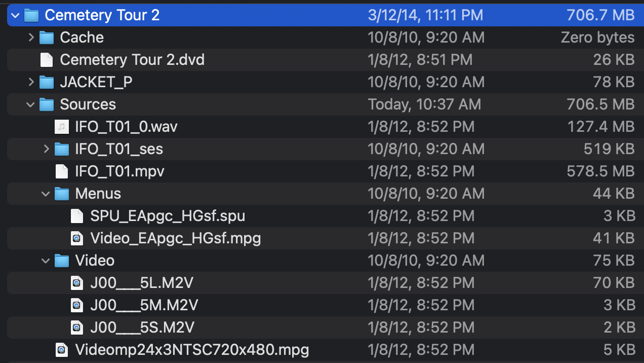Image resolution: width=644 pixels, height=363 pixels.
Task: Click the Cemetery Tour 2.dvd document icon
Action: coord(47,60)
